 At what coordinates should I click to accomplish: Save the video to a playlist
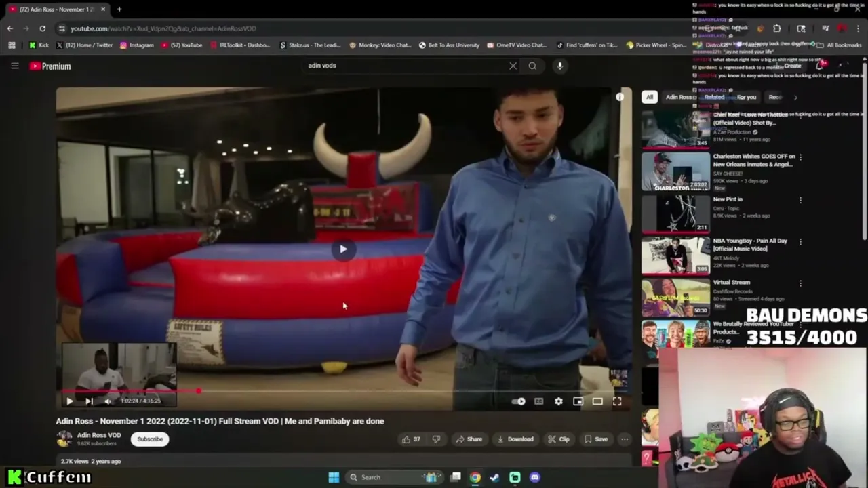(596, 439)
